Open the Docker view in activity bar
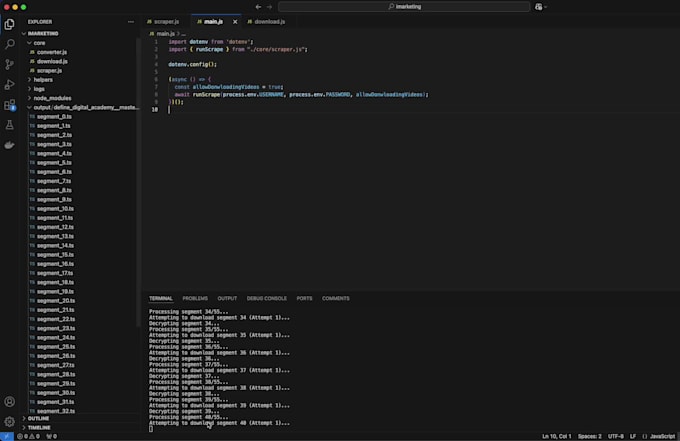Viewport: 680px width, 441px height. pos(10,145)
